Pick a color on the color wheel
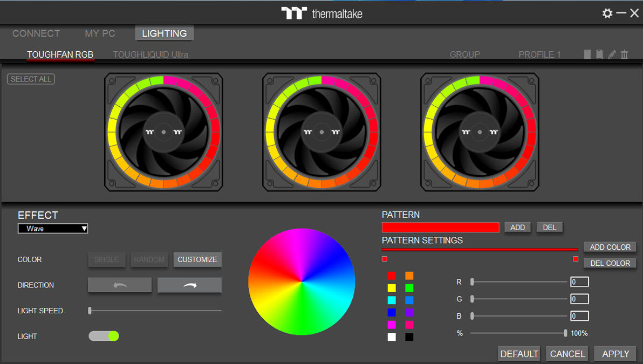Viewport: 643px width, 364px height. [x=302, y=281]
